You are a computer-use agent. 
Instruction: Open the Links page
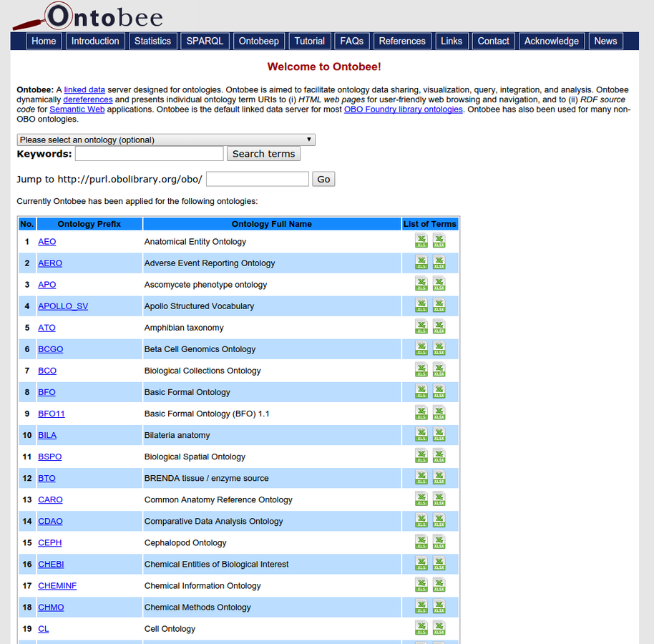tap(452, 42)
